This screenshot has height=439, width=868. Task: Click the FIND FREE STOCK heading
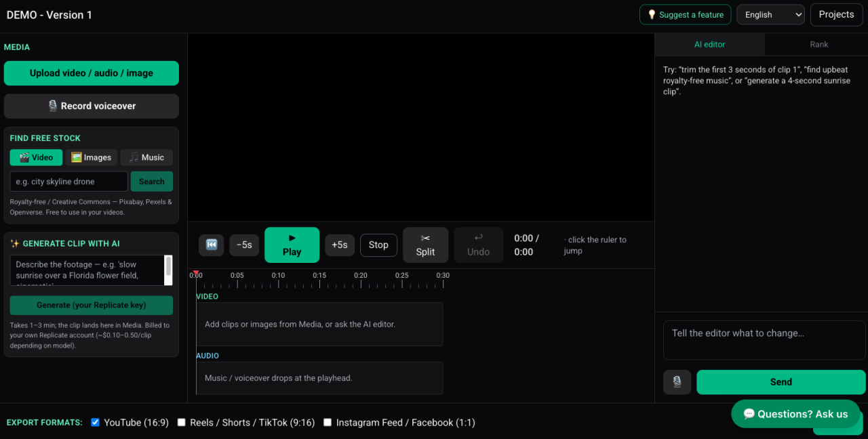click(x=45, y=138)
